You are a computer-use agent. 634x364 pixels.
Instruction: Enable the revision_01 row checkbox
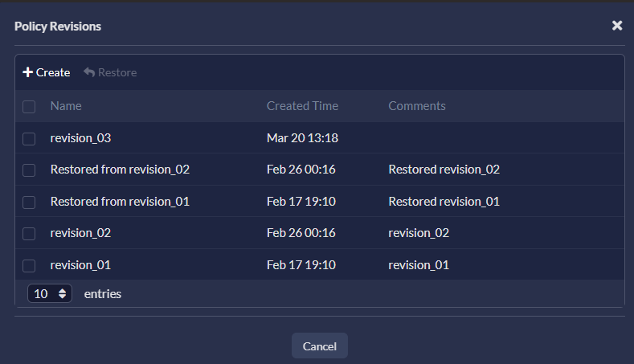tap(29, 266)
